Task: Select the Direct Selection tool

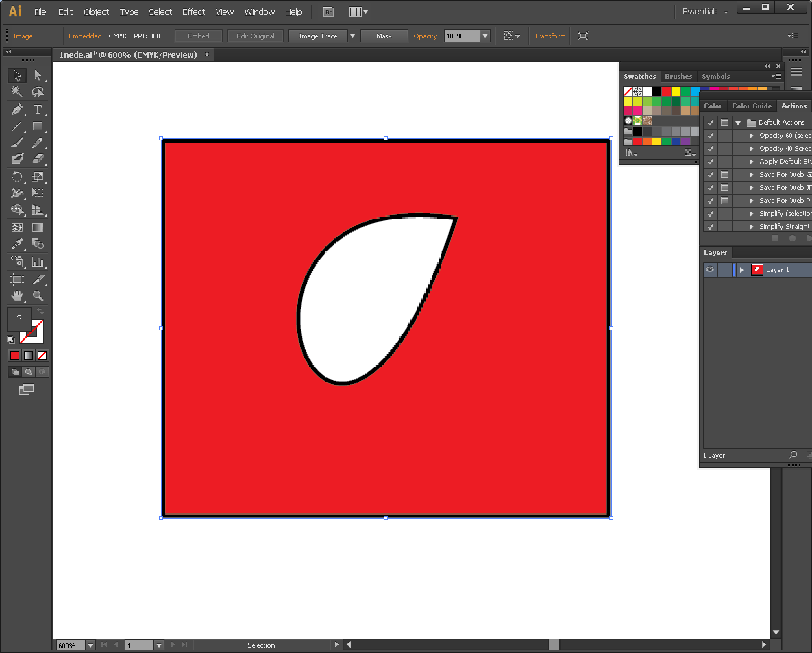Action: (x=38, y=75)
